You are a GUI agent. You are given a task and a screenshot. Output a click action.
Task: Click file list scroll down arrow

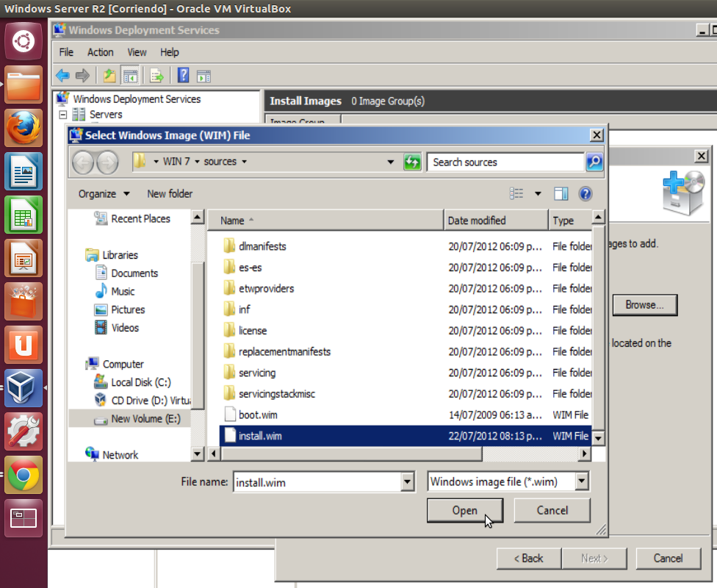point(598,438)
